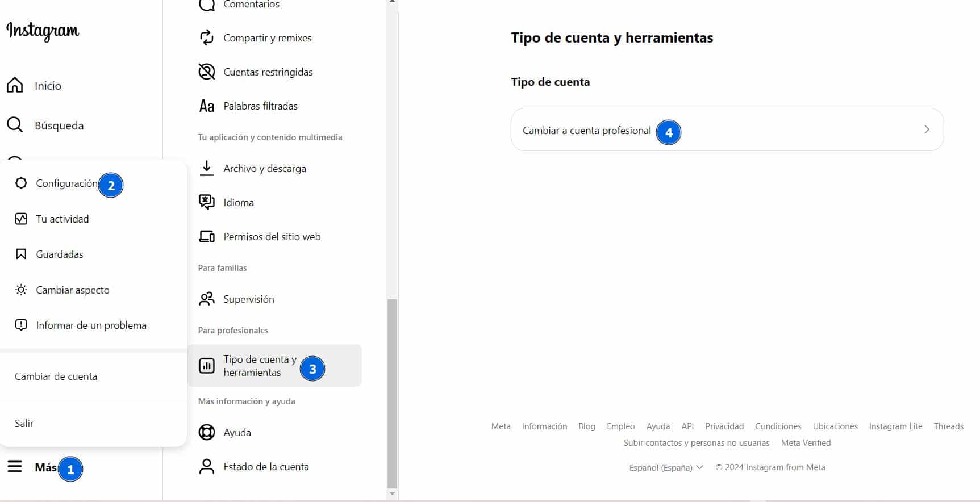
Task: Click the Tipo de cuenta chart icon
Action: click(x=207, y=366)
